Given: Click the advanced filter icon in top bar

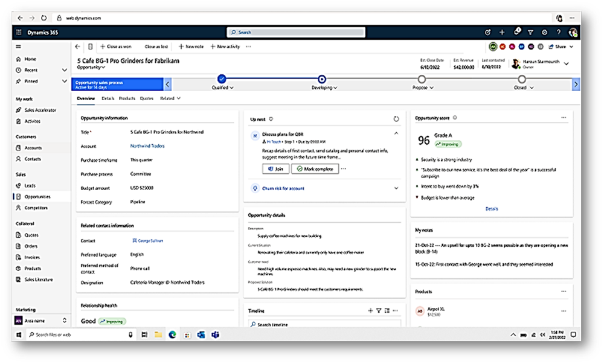Looking at the screenshot, I should [x=530, y=32].
